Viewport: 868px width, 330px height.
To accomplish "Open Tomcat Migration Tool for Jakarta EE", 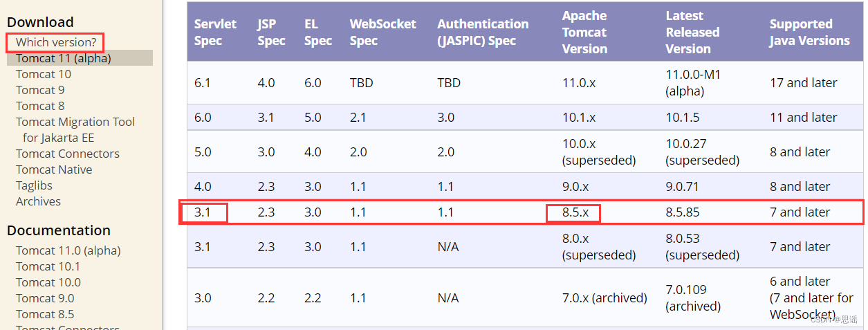I will 75,129.
